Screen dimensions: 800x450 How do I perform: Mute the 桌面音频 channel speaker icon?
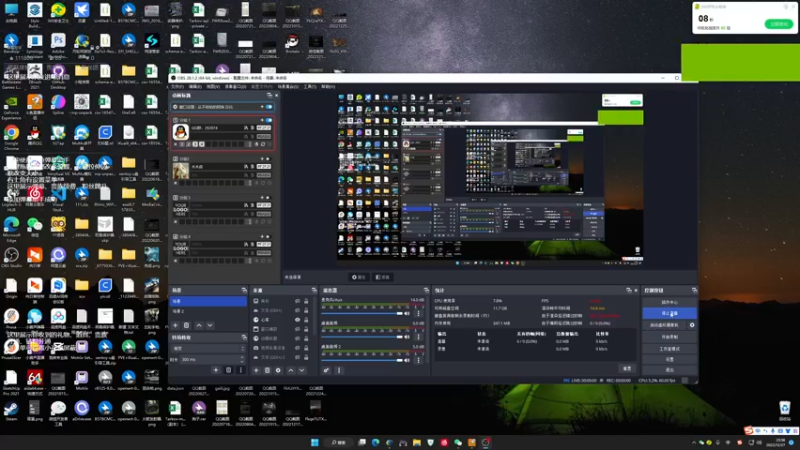pyautogui.click(x=407, y=337)
